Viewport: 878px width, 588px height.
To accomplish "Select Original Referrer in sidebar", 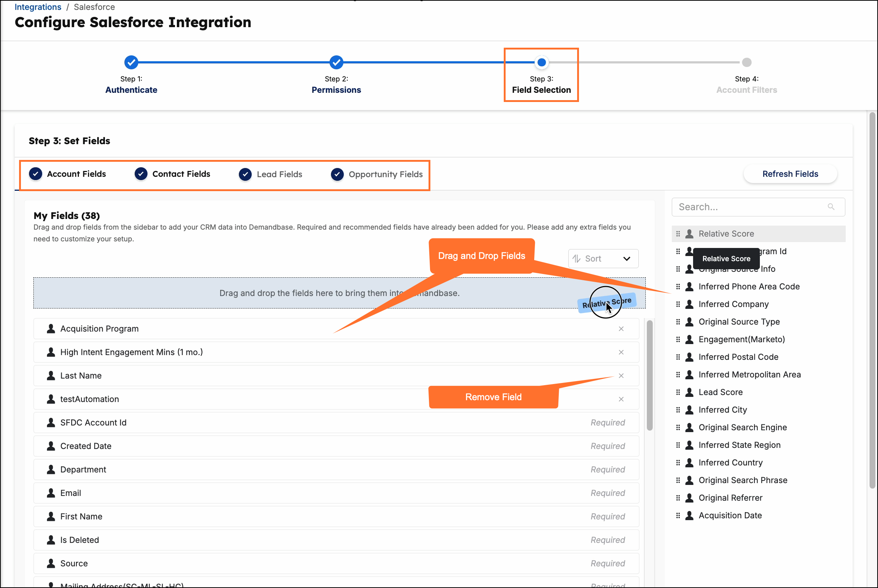I will (730, 498).
